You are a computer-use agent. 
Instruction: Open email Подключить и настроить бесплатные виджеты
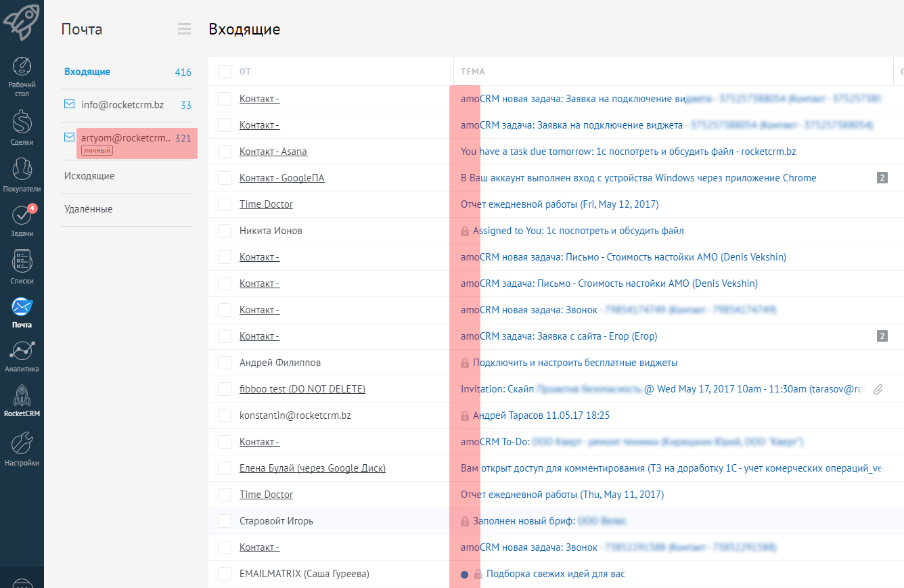point(575,363)
